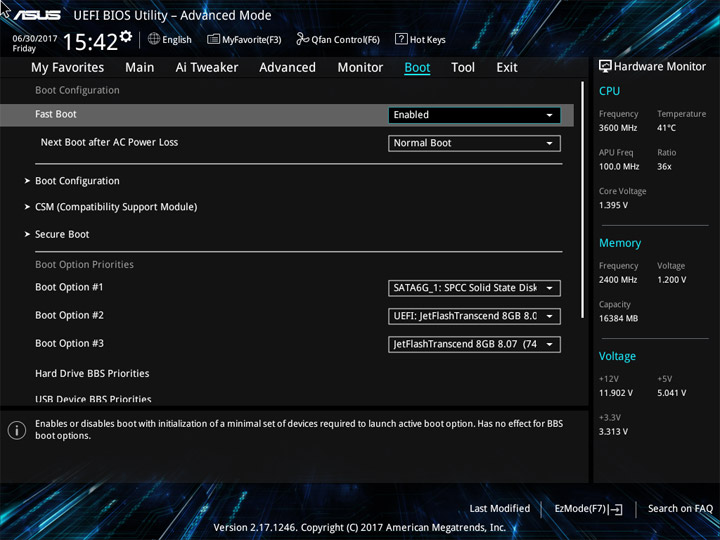720x540 pixels.
Task: Click the globe language icon
Action: click(154, 39)
